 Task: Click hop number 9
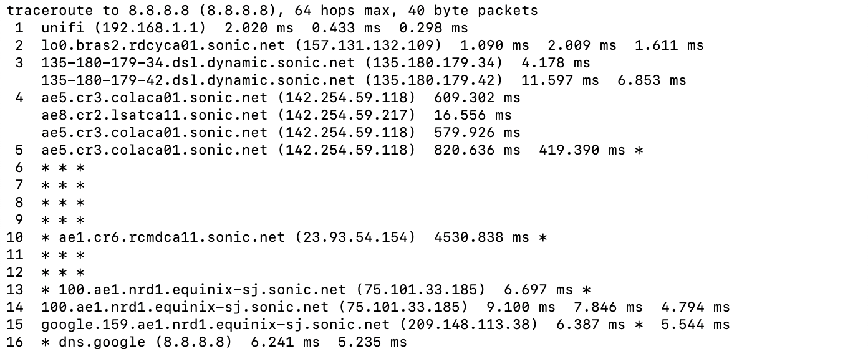click(19, 220)
